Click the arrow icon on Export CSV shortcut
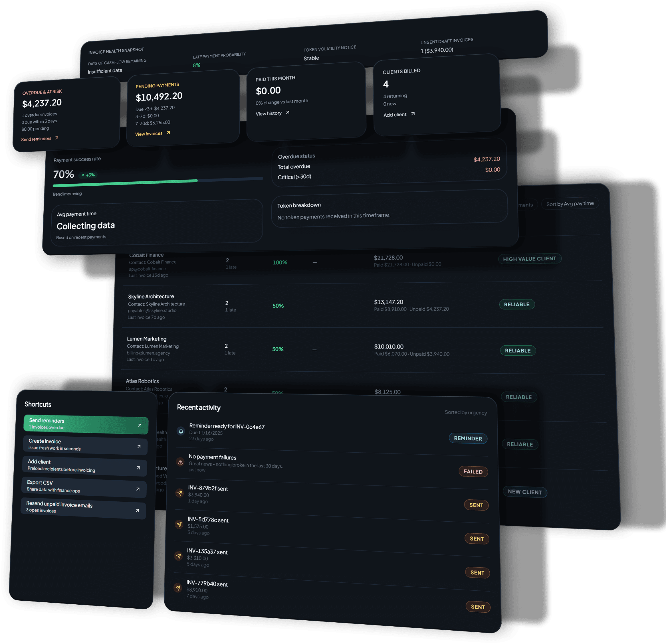 click(138, 489)
